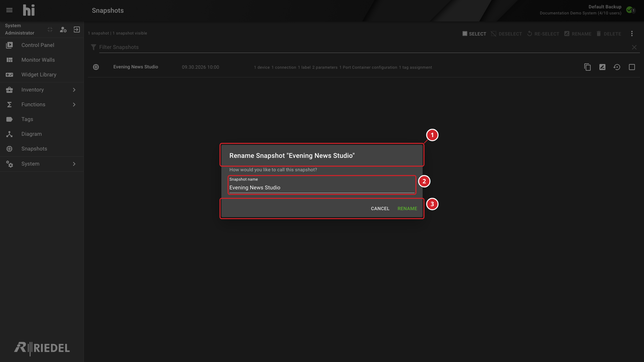Open Widget Library
644x362 pixels.
pyautogui.click(x=42, y=74)
